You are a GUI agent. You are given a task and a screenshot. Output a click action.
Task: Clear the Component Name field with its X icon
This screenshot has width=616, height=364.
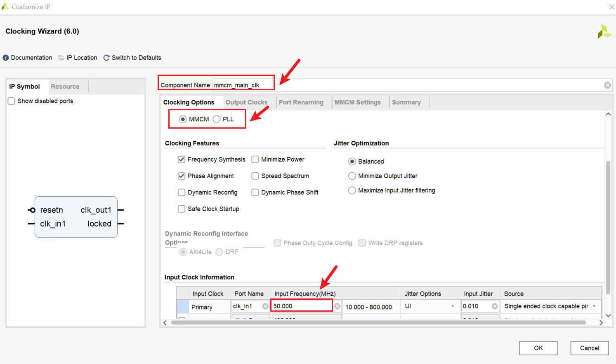607,85
